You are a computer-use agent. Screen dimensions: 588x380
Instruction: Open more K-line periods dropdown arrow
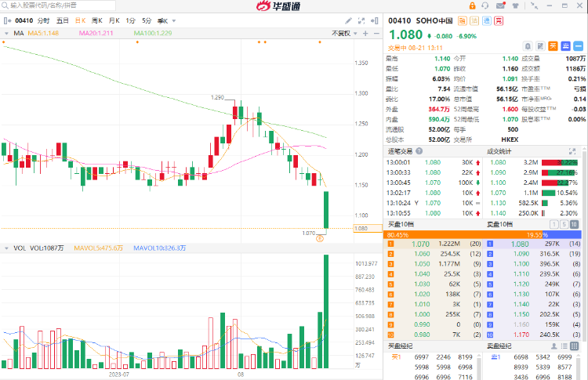[x=173, y=21]
